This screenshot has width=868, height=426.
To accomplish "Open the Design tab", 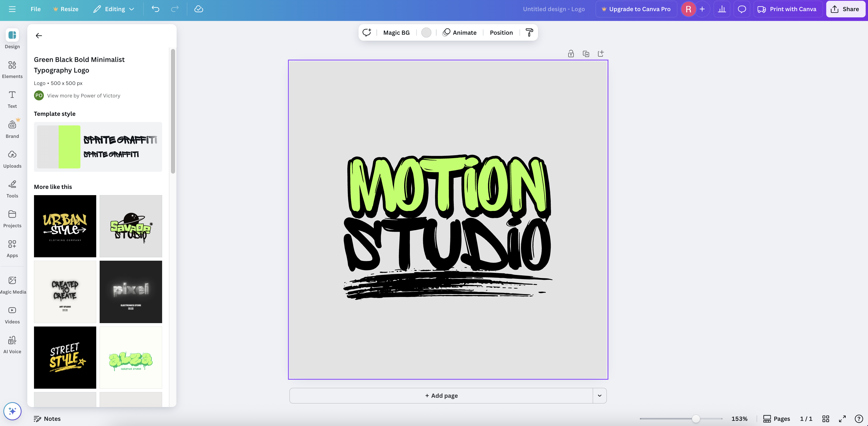I will coord(12,39).
